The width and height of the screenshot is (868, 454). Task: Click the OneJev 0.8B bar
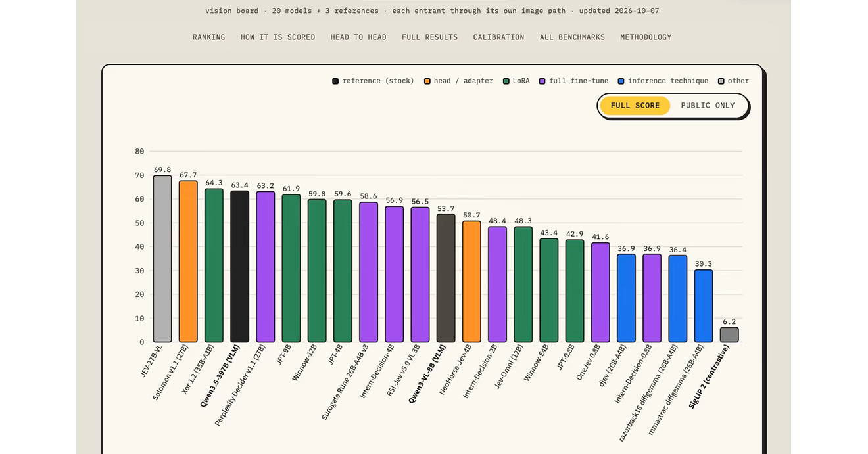coord(600,292)
